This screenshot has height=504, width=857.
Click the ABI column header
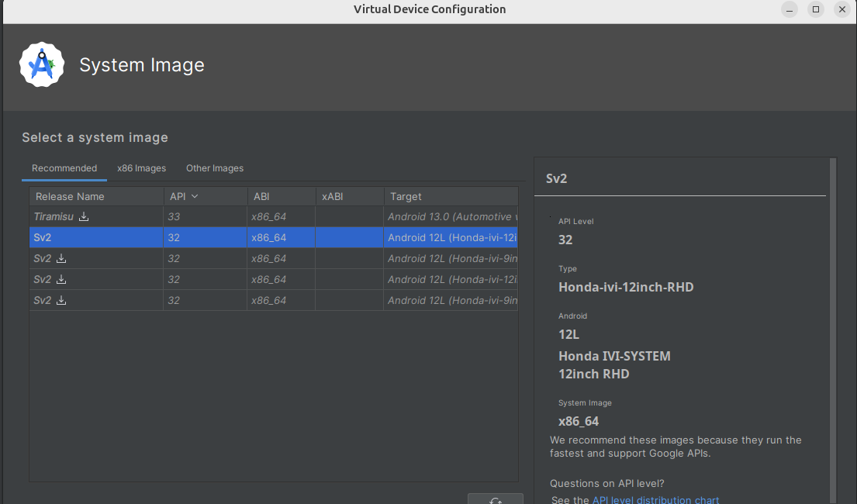click(x=281, y=196)
